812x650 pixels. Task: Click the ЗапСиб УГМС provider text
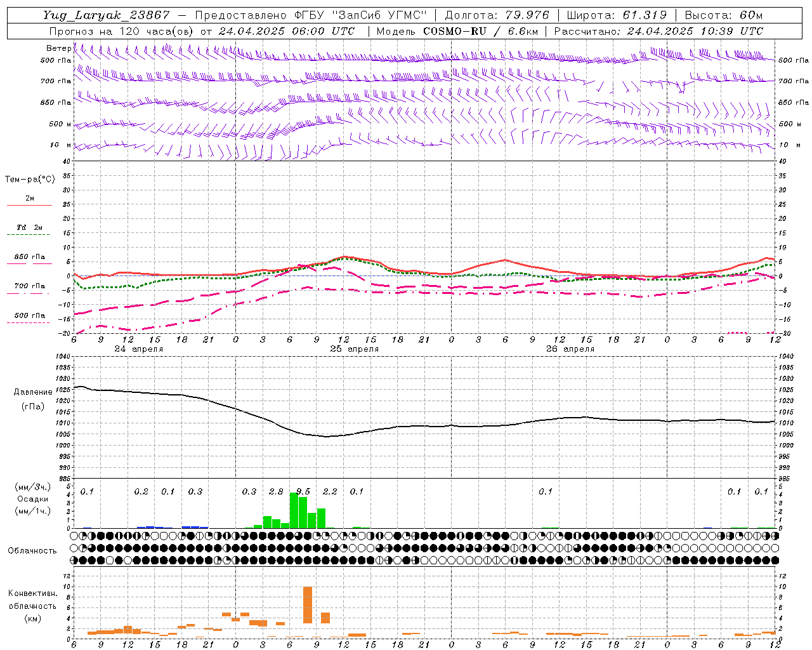tap(378, 15)
